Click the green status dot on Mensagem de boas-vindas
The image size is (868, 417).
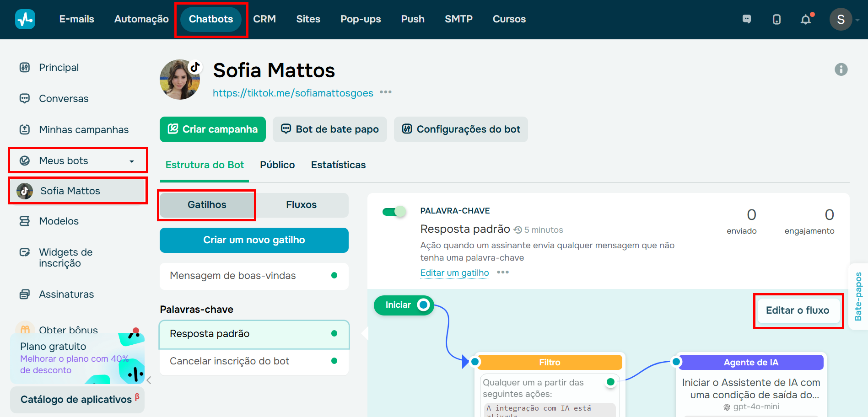click(x=334, y=276)
